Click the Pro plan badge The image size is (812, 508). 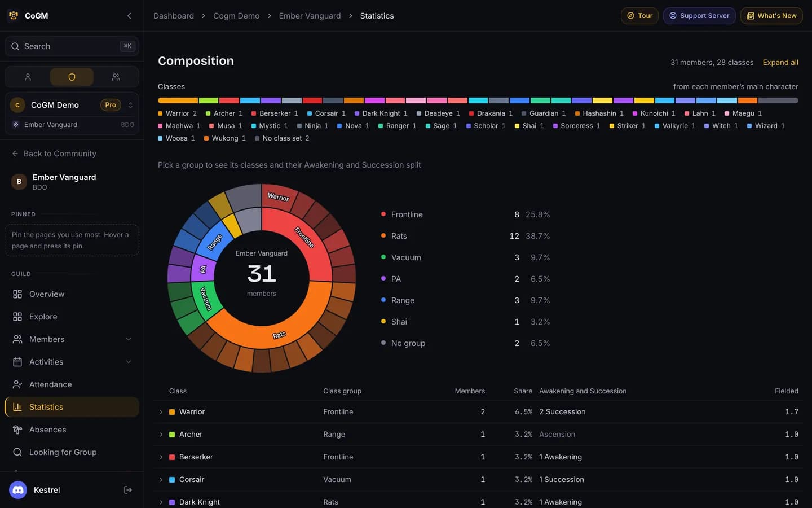(x=111, y=105)
